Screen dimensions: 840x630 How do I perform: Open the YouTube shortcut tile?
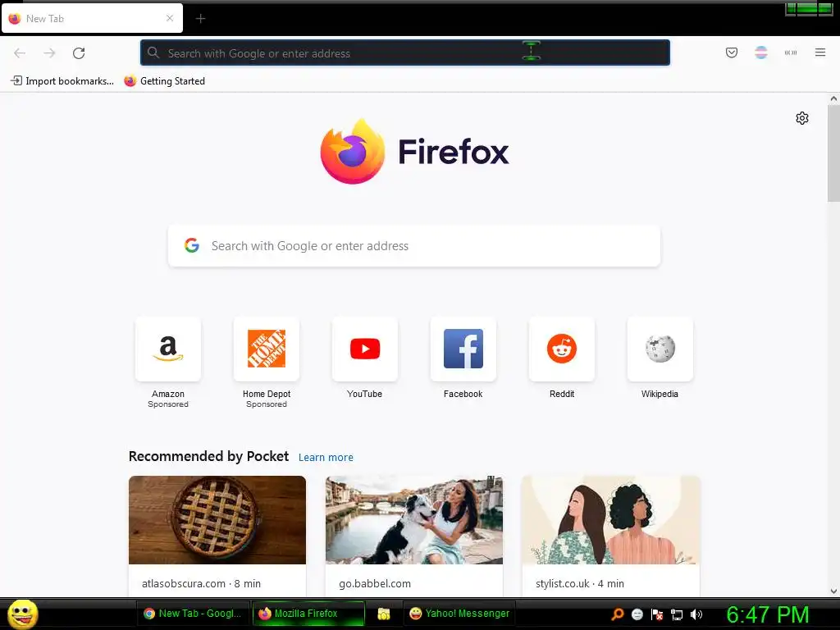click(365, 349)
